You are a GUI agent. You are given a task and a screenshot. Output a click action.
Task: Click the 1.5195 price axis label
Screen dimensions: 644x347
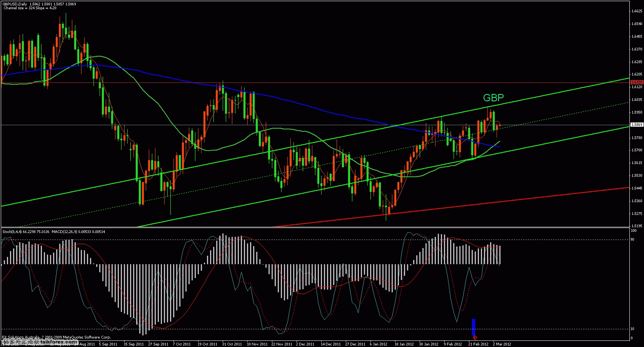637,226
